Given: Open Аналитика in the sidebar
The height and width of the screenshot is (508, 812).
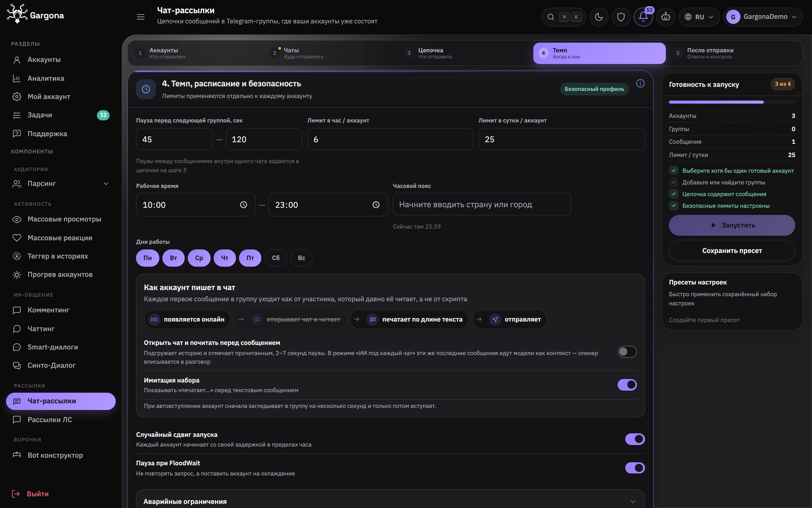Looking at the screenshot, I should click(61, 78).
